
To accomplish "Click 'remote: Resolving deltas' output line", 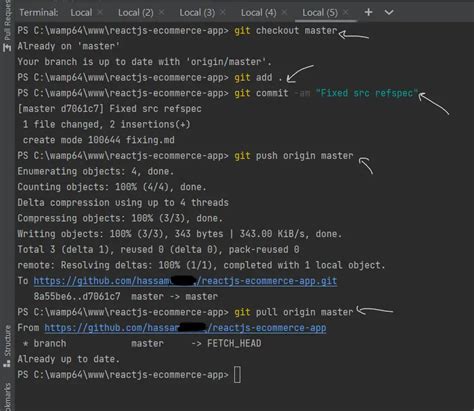I will (201, 265).
